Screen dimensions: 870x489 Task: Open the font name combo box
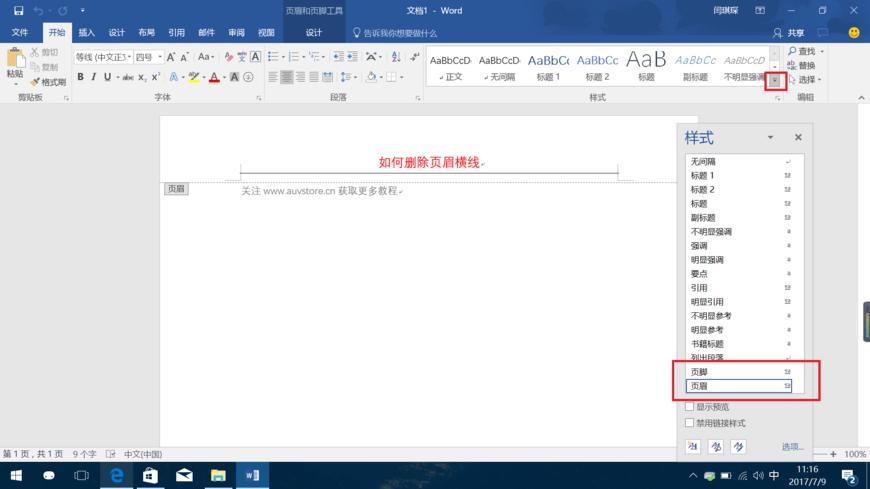click(x=103, y=57)
